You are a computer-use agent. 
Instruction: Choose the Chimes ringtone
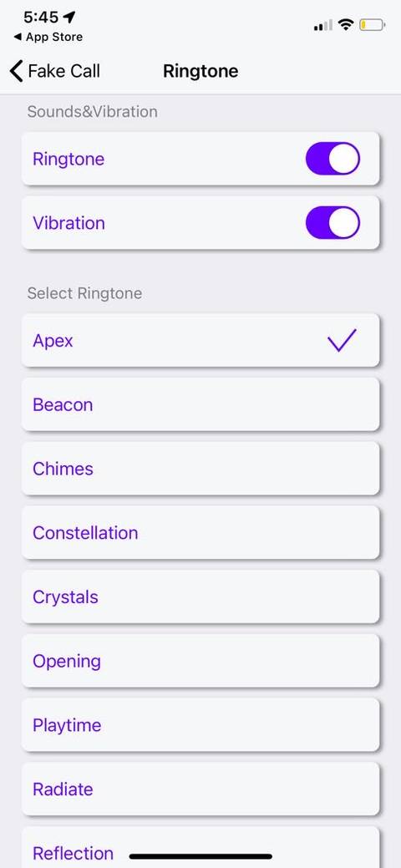click(x=200, y=469)
